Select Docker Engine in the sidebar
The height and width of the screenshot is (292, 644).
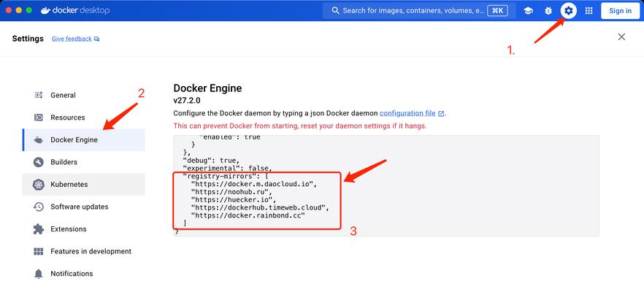click(84, 139)
